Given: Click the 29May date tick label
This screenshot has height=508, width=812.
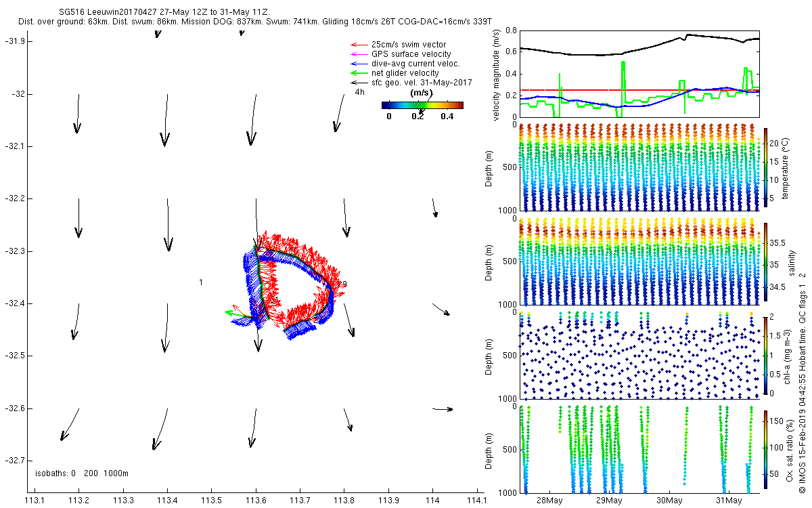Looking at the screenshot, I should click(x=609, y=501).
